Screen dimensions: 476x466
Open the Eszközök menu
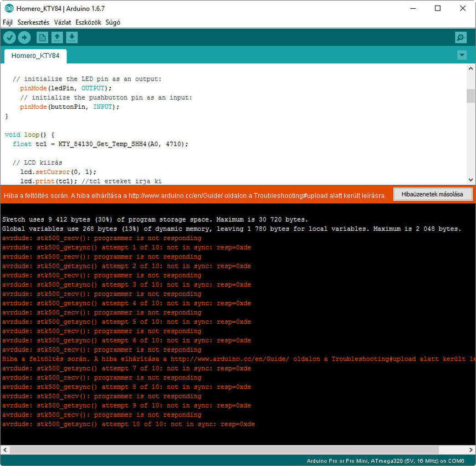coord(88,22)
